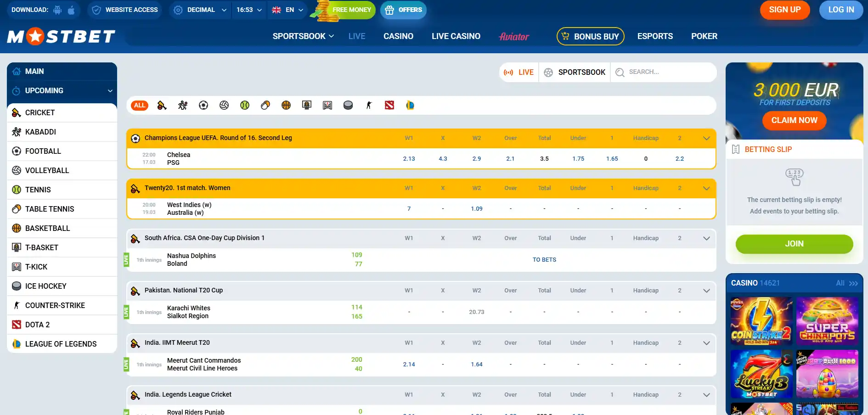Collapse the Twenty20. 1st match. Women group

point(706,188)
